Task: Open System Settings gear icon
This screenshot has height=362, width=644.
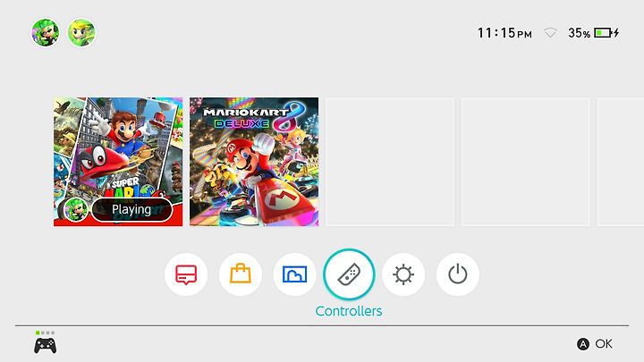Action: [x=403, y=274]
